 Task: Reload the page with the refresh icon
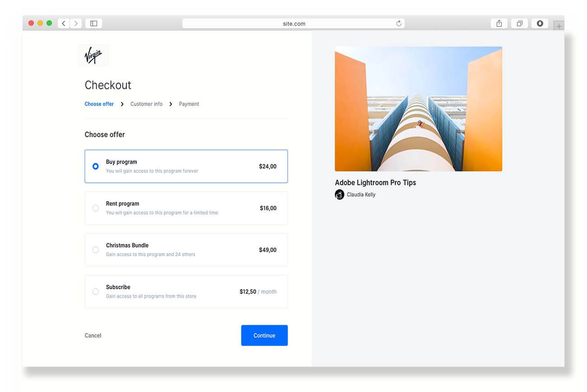click(x=399, y=23)
